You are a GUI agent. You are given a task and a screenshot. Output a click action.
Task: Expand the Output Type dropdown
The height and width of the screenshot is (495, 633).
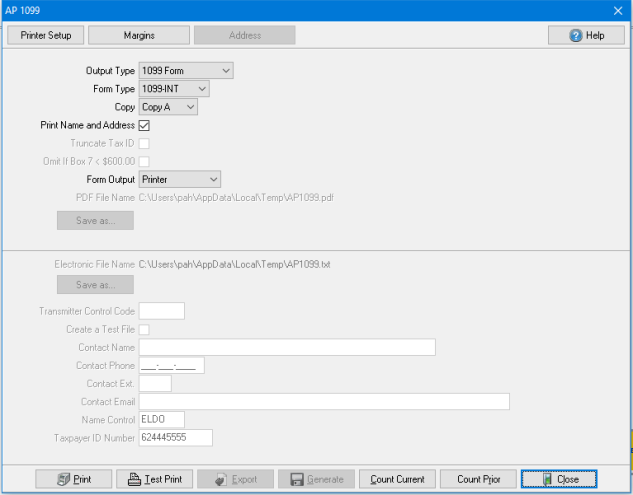(x=186, y=71)
